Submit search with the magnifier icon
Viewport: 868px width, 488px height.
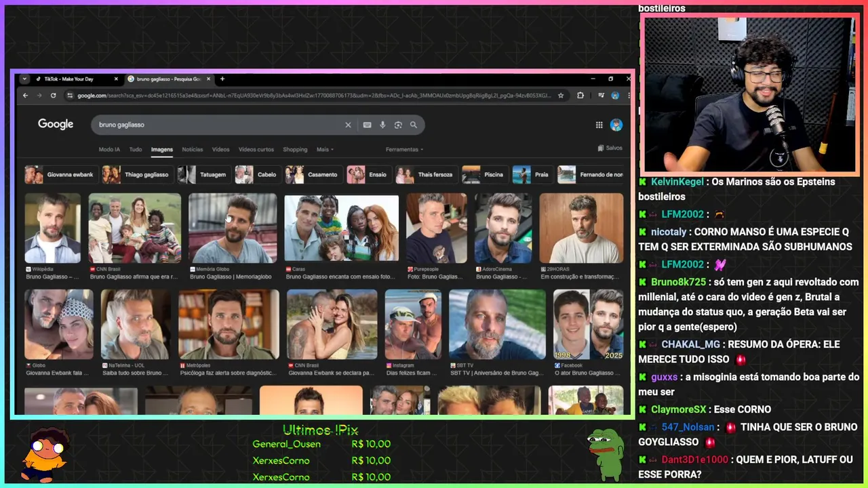414,125
